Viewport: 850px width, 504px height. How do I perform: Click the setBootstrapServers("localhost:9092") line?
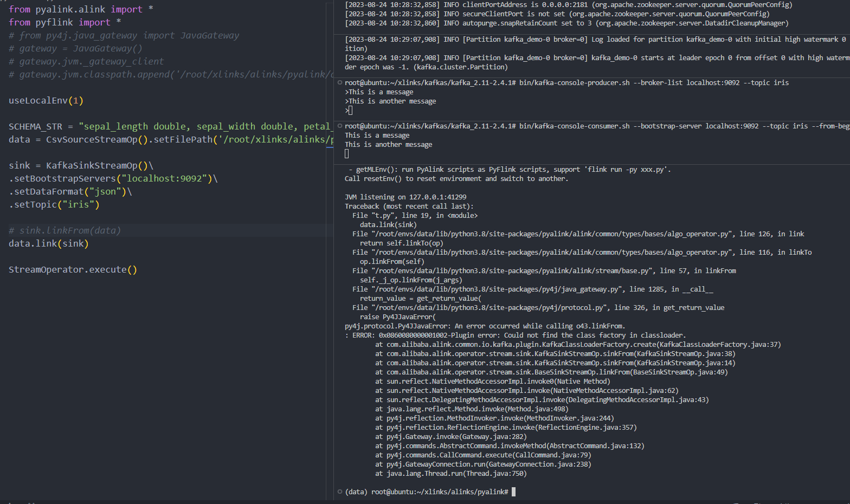coord(113,178)
